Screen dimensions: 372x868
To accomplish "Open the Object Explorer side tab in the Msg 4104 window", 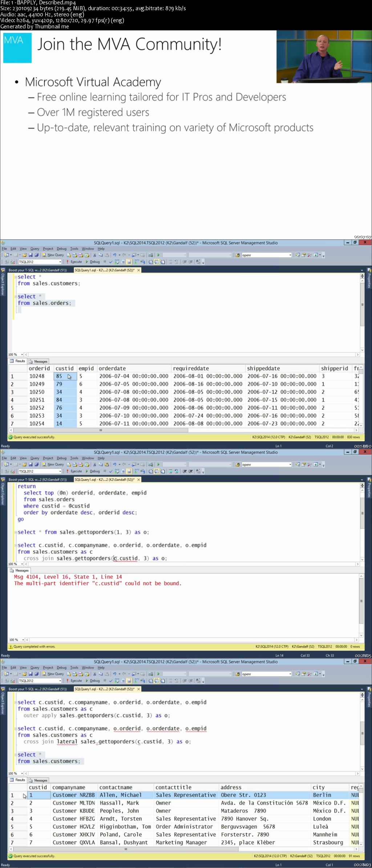I will tap(3, 492).
